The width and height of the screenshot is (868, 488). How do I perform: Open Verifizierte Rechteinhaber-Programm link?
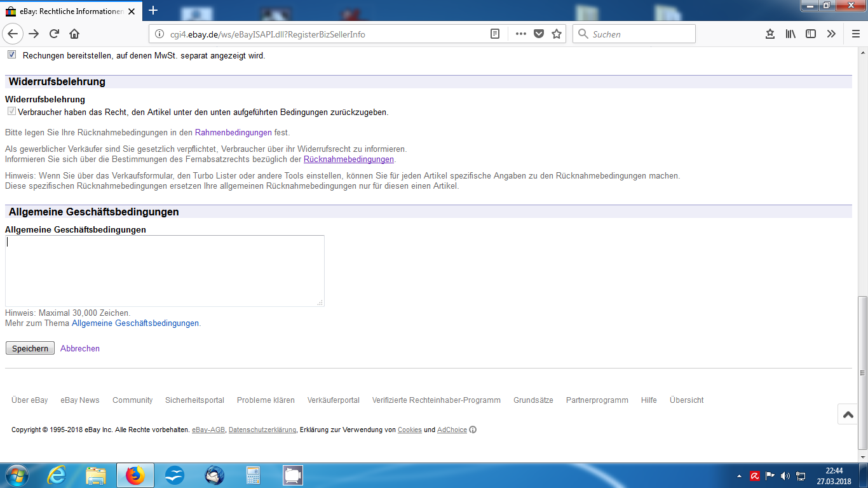click(437, 400)
